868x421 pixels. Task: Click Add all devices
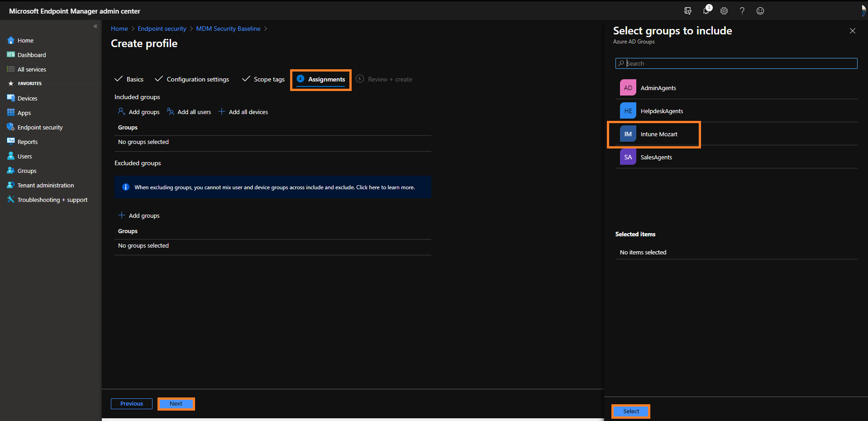point(243,112)
